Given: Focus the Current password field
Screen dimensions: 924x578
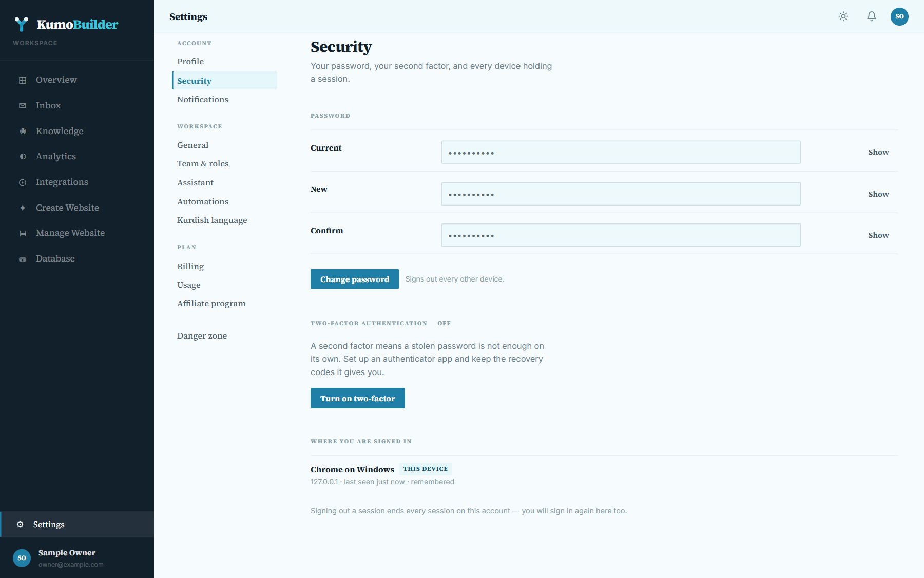Looking at the screenshot, I should [x=621, y=153].
